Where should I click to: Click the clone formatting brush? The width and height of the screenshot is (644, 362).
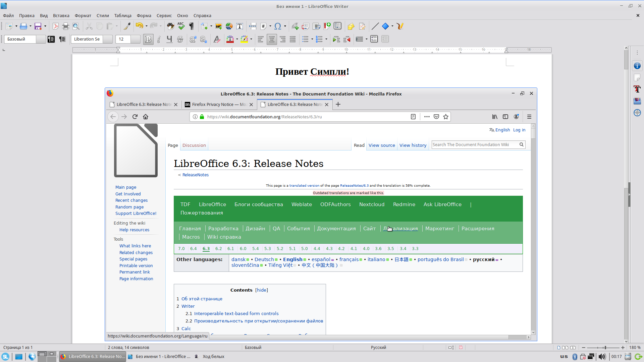127,26
